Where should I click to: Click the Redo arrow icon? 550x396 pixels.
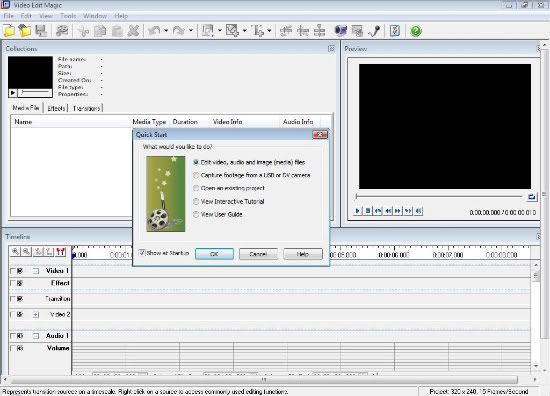pyautogui.click(x=179, y=31)
